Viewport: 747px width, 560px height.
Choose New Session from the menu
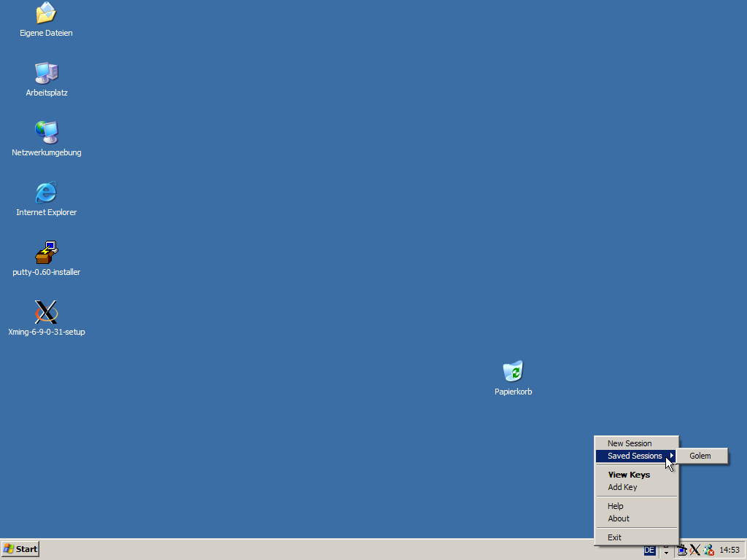630,443
